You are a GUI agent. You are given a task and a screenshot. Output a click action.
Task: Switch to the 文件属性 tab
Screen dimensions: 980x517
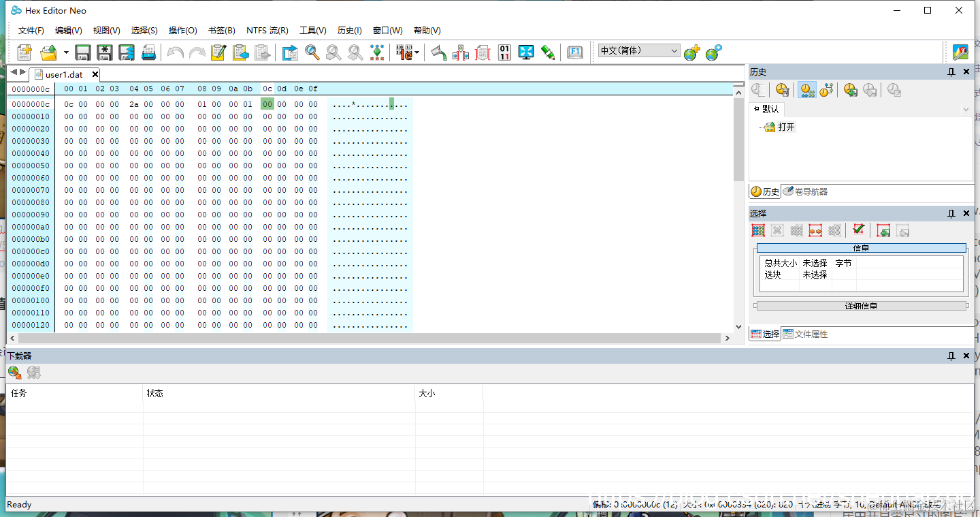coord(805,334)
